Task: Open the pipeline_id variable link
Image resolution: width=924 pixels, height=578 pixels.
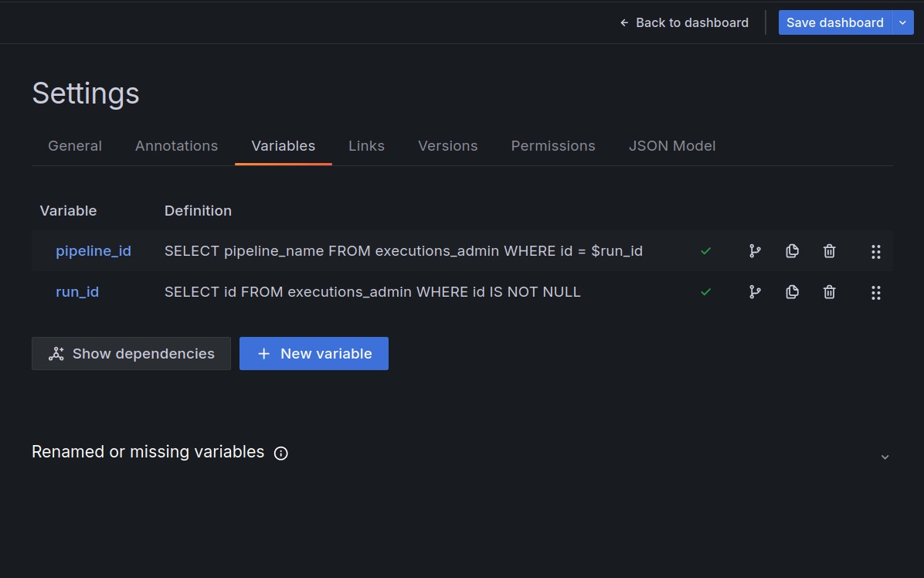Action: [x=93, y=251]
